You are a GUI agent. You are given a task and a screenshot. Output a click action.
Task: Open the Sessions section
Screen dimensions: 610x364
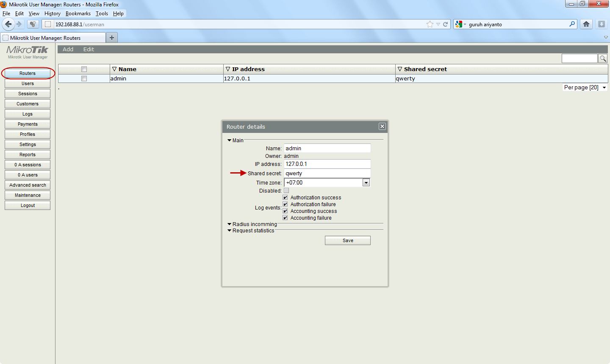tap(28, 94)
